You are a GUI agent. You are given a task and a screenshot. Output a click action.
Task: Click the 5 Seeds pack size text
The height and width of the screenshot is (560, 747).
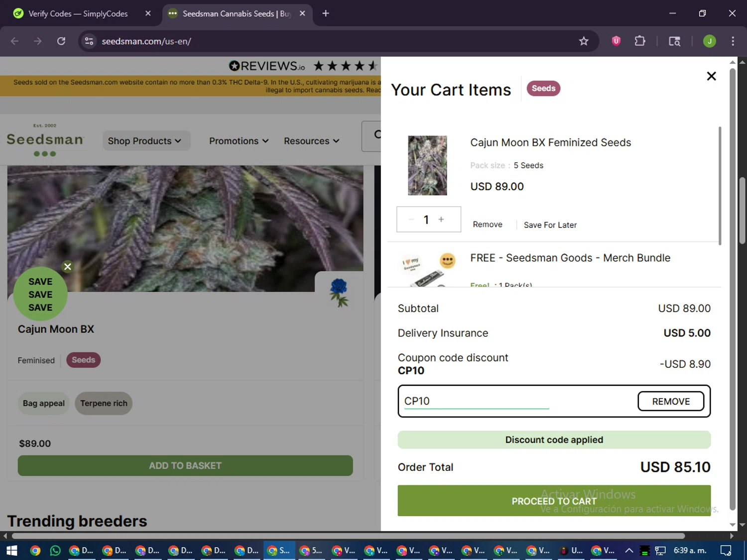coord(528,165)
